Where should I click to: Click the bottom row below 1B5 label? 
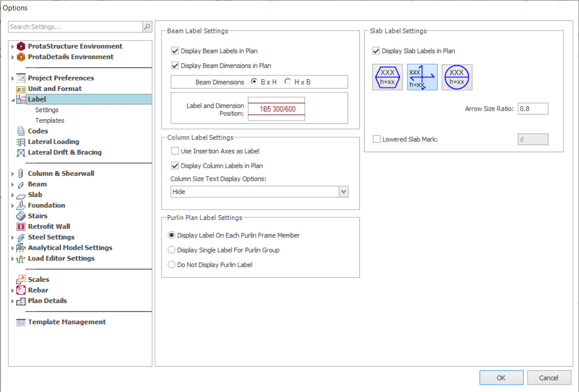point(276,118)
